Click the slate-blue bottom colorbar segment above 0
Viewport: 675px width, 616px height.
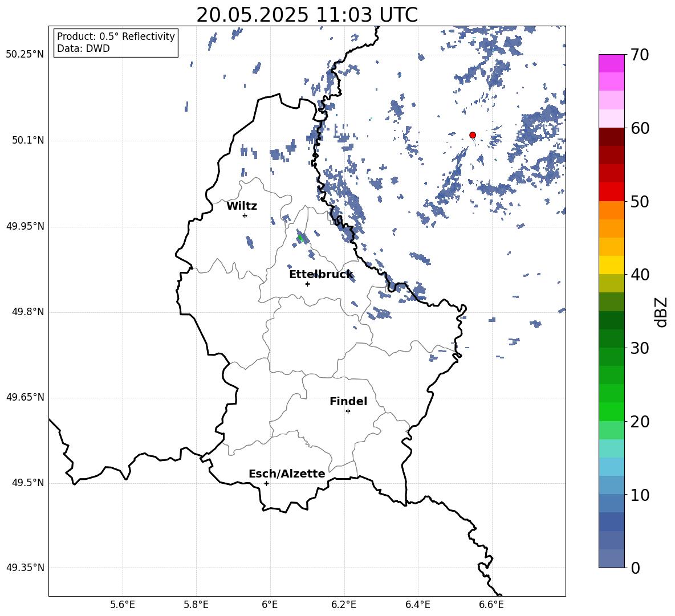pos(611,558)
